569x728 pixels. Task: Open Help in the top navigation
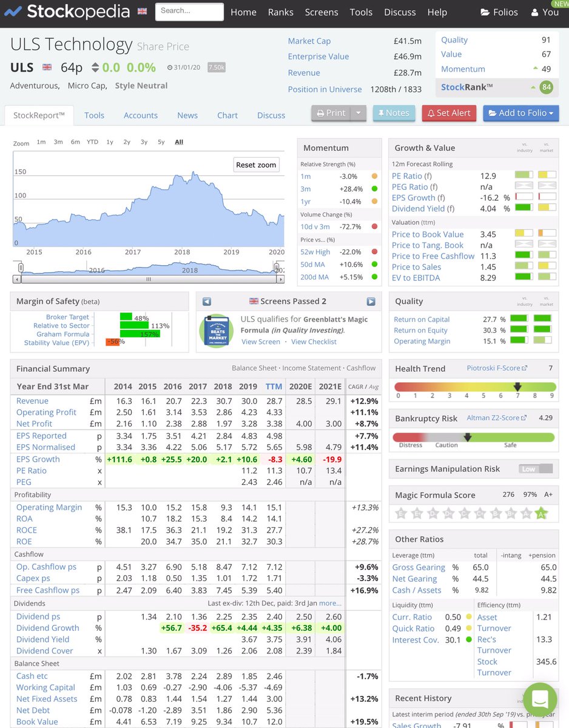[437, 12]
